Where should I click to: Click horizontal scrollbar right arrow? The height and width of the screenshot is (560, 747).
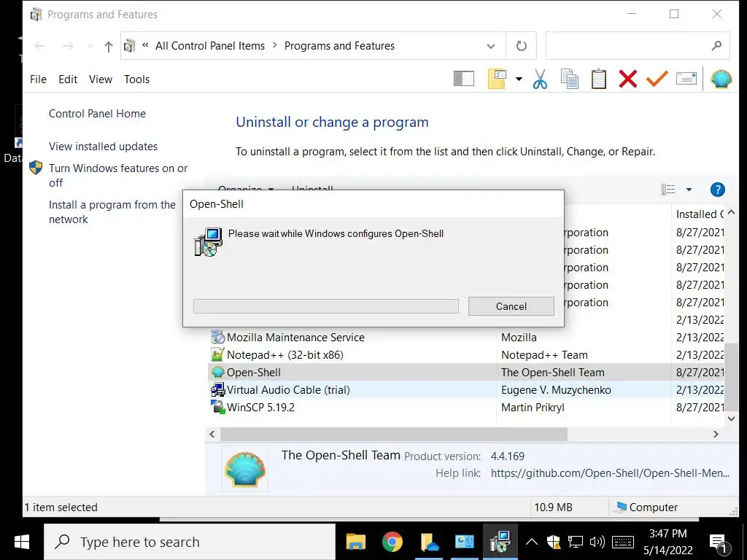click(x=716, y=435)
